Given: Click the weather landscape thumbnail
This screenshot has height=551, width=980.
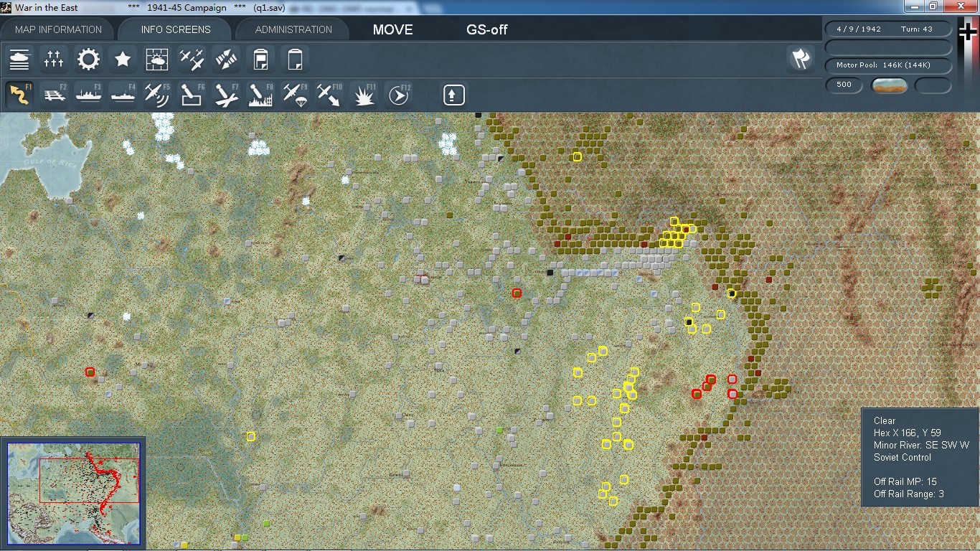Looking at the screenshot, I should pos(890,85).
